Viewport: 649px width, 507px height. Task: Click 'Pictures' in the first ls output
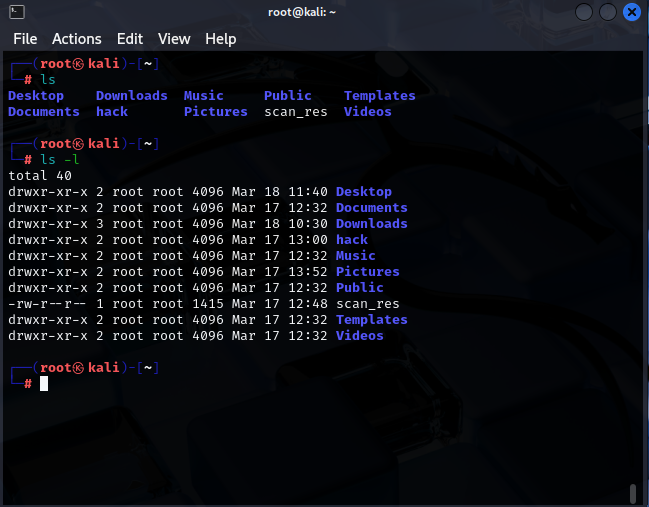coord(216,112)
